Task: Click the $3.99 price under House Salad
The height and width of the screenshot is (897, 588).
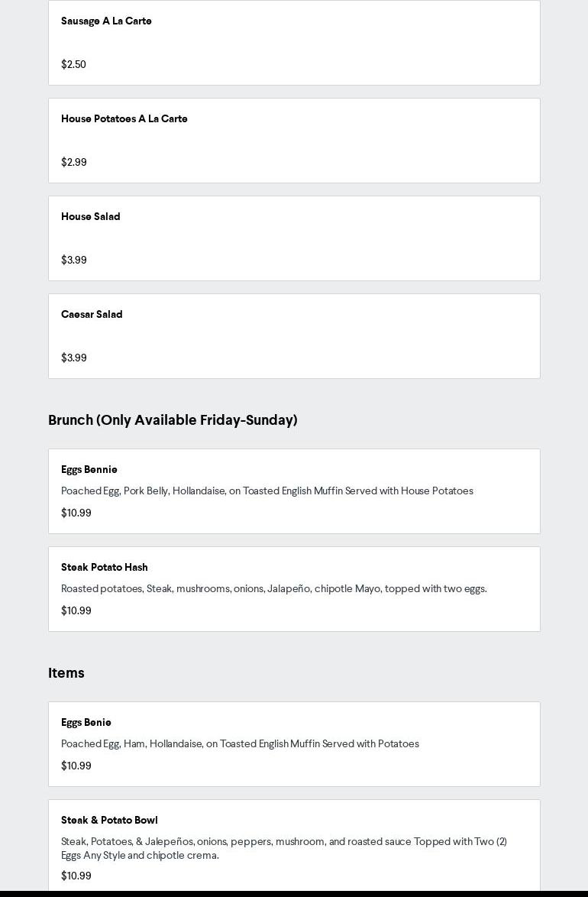Action: 74,261
